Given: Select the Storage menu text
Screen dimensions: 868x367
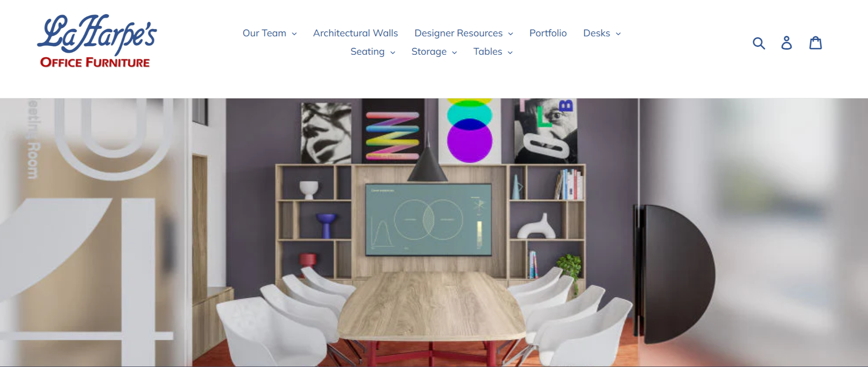Looking at the screenshot, I should point(429,52).
